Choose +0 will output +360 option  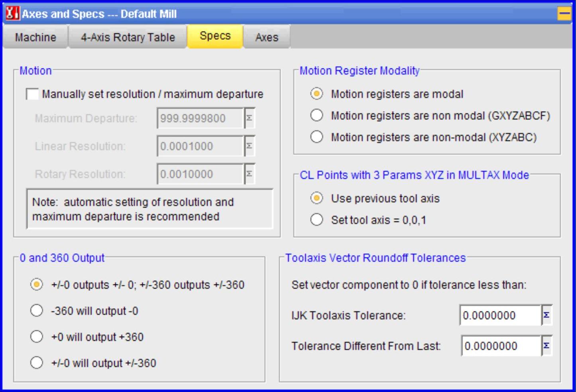pyautogui.click(x=37, y=337)
